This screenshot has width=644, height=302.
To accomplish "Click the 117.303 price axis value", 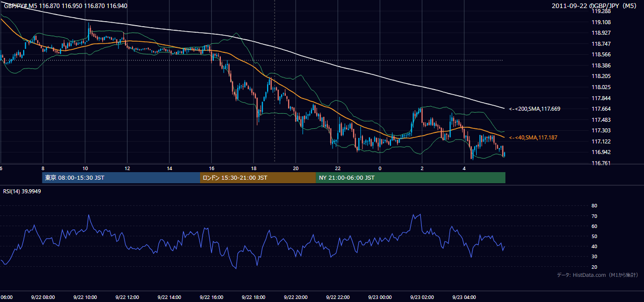I will [601, 130].
